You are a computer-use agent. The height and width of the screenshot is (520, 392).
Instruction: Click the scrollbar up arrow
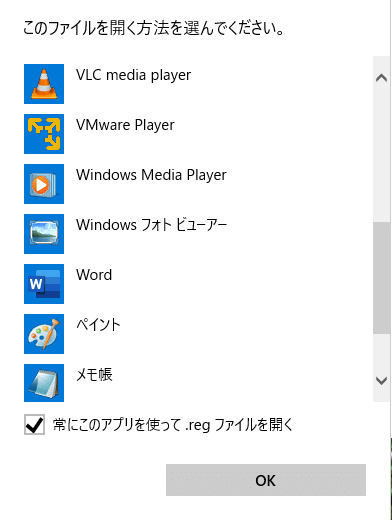(x=381, y=78)
